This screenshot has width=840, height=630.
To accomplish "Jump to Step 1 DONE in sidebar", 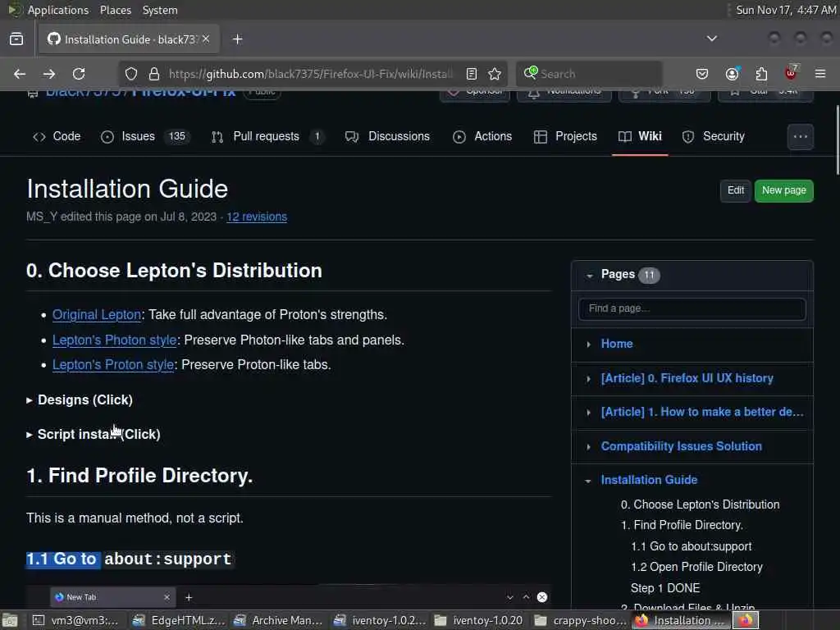I will (x=664, y=588).
